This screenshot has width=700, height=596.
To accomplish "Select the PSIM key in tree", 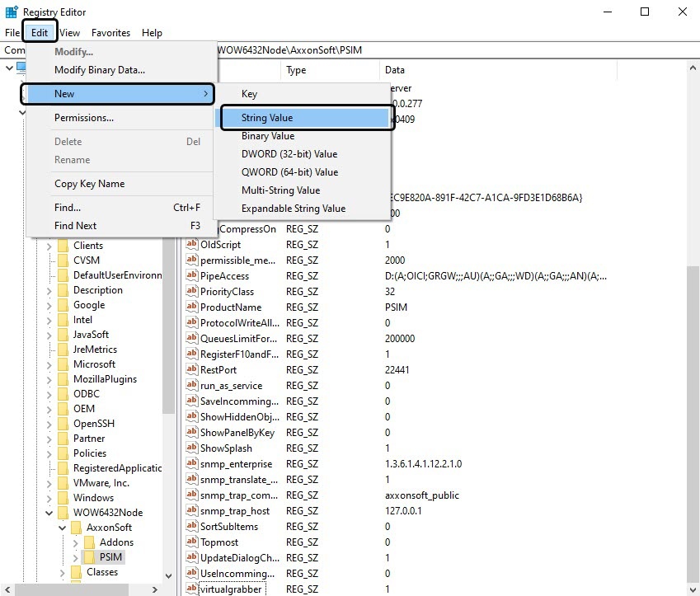I will 110,557.
